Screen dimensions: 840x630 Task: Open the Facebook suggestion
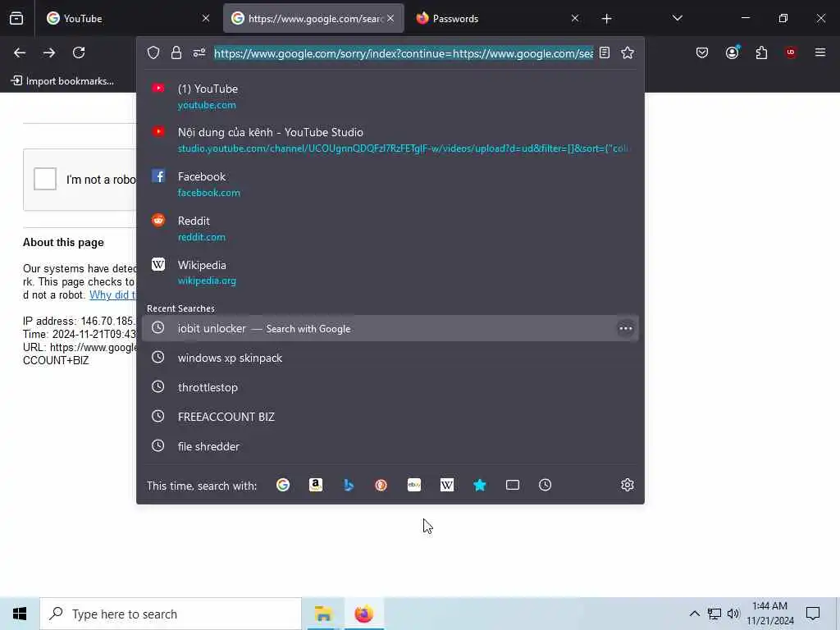point(390,185)
